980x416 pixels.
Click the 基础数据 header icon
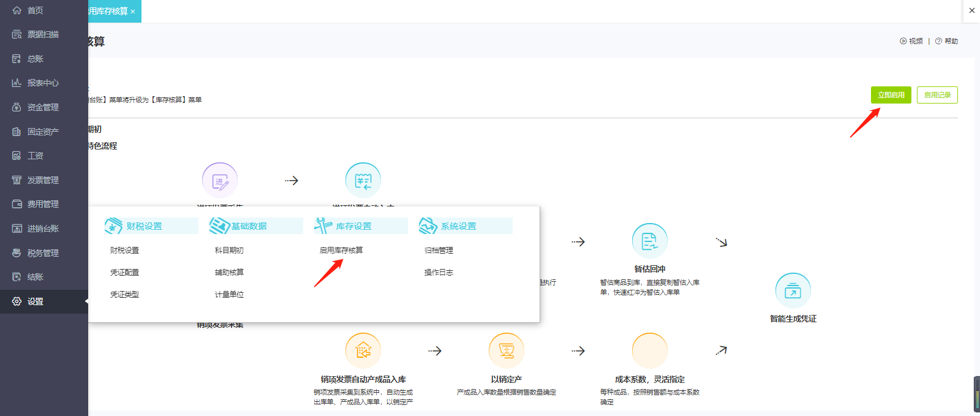[x=219, y=226]
